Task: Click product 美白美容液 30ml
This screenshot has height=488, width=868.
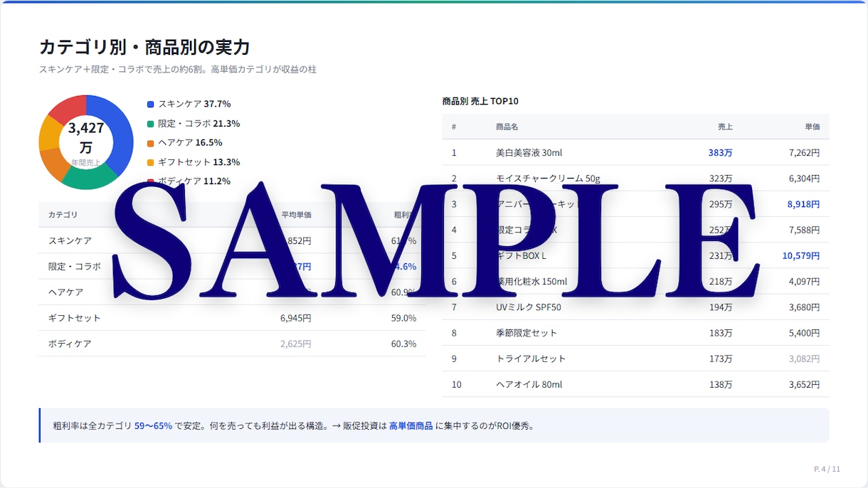Action: [529, 153]
